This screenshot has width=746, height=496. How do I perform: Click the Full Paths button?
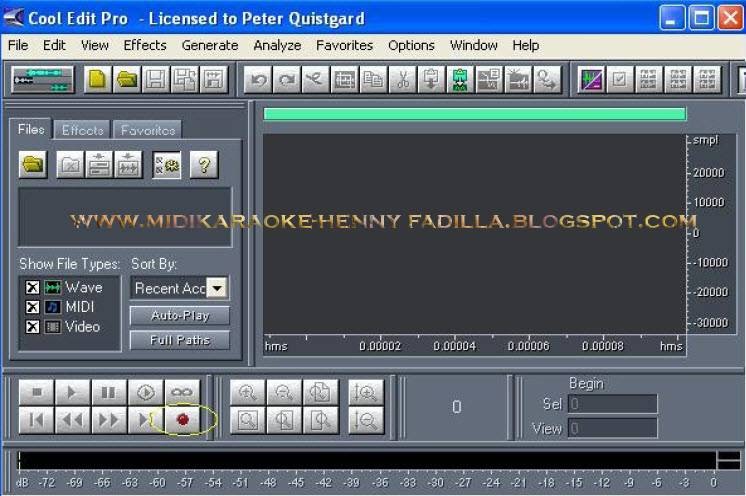180,340
